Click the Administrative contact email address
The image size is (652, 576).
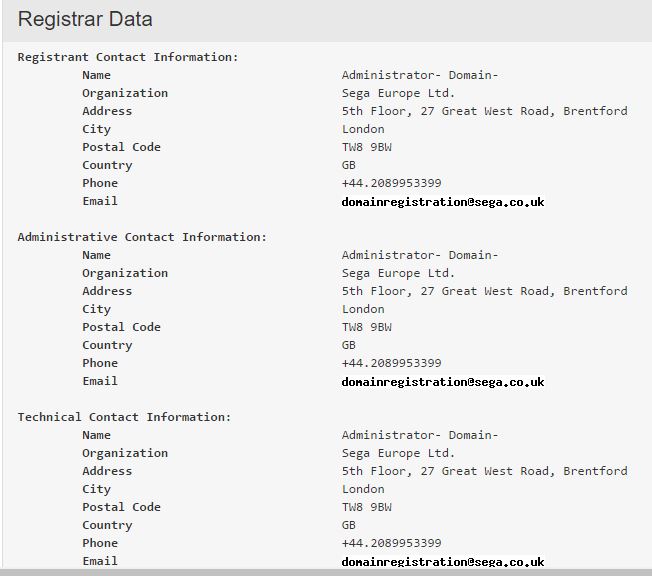[442, 382]
